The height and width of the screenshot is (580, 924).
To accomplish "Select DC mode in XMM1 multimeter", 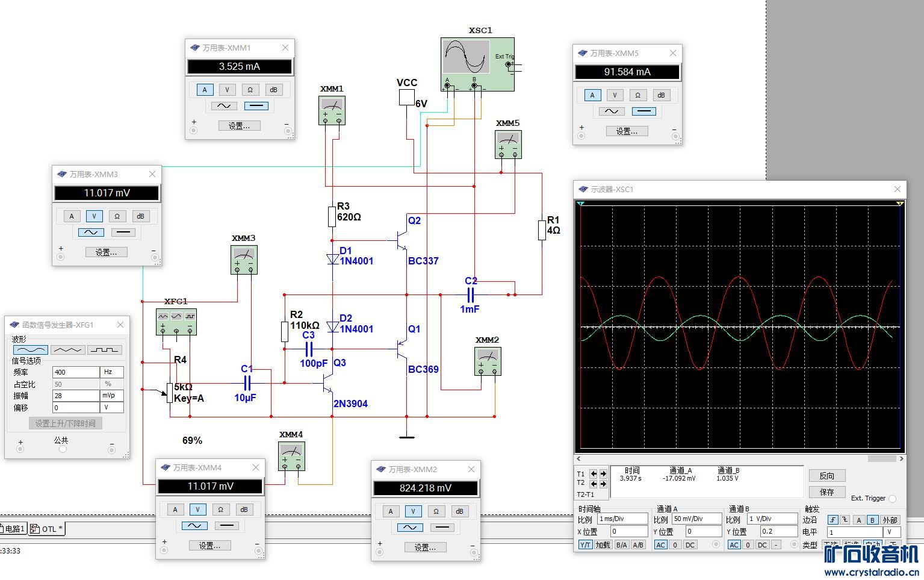I will click(256, 106).
